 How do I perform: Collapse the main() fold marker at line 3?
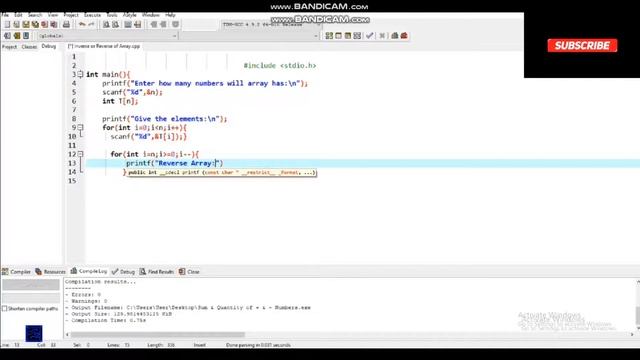pyautogui.click(x=80, y=74)
